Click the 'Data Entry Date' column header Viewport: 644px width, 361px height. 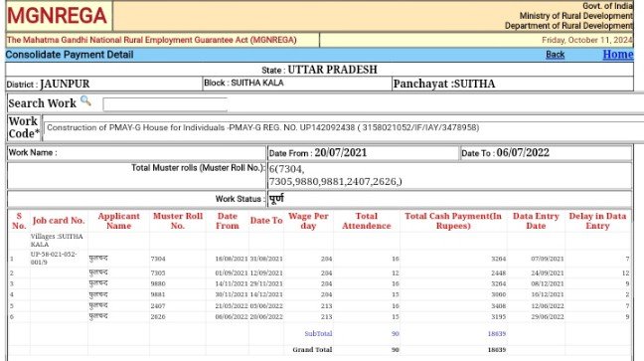click(x=536, y=221)
